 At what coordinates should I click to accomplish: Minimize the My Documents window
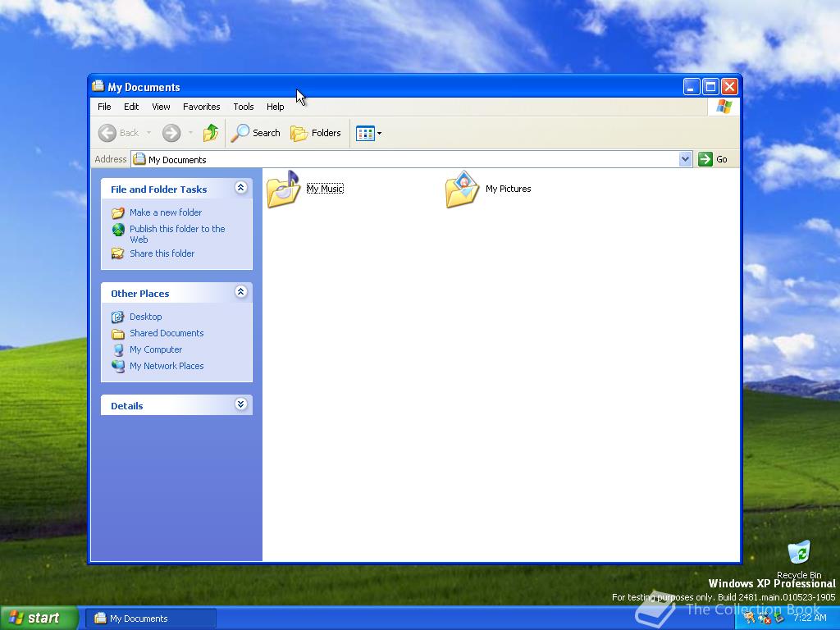pyautogui.click(x=691, y=86)
